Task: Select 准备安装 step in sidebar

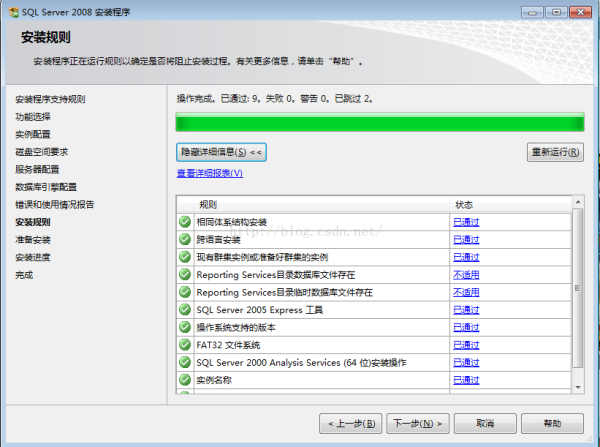Action: tap(33, 240)
